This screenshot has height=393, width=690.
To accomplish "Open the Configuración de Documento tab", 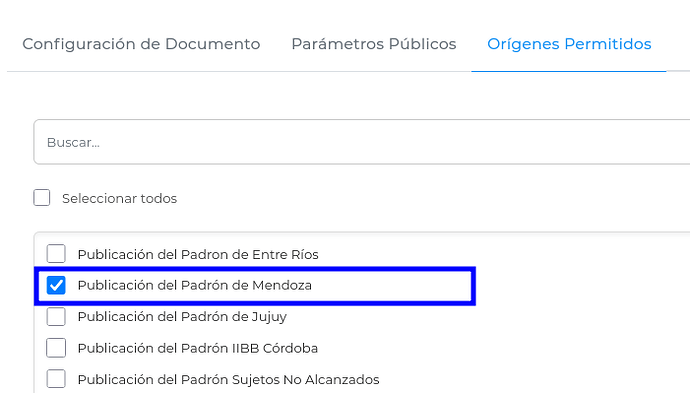I will pos(141,44).
